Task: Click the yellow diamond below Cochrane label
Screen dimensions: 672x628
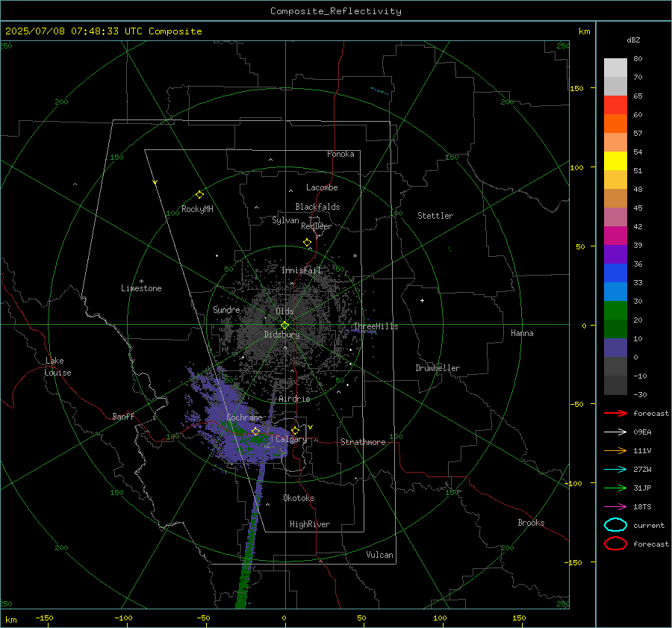Action: click(255, 431)
